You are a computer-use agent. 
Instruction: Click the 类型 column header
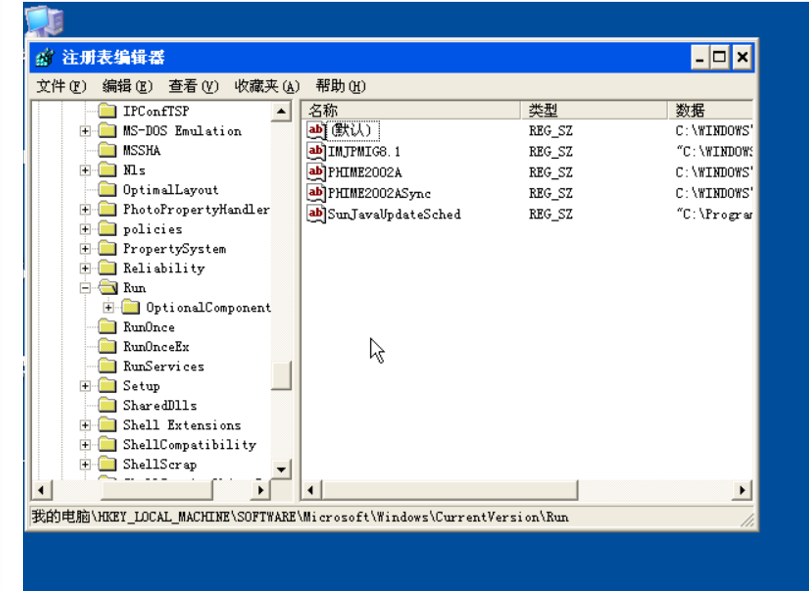pos(594,110)
